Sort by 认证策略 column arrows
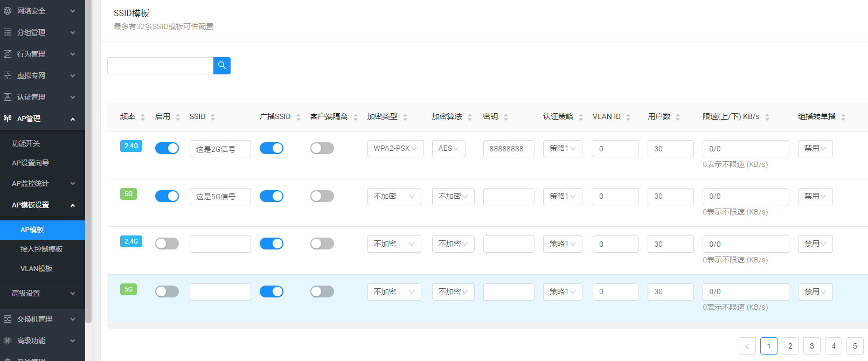 pyautogui.click(x=581, y=117)
